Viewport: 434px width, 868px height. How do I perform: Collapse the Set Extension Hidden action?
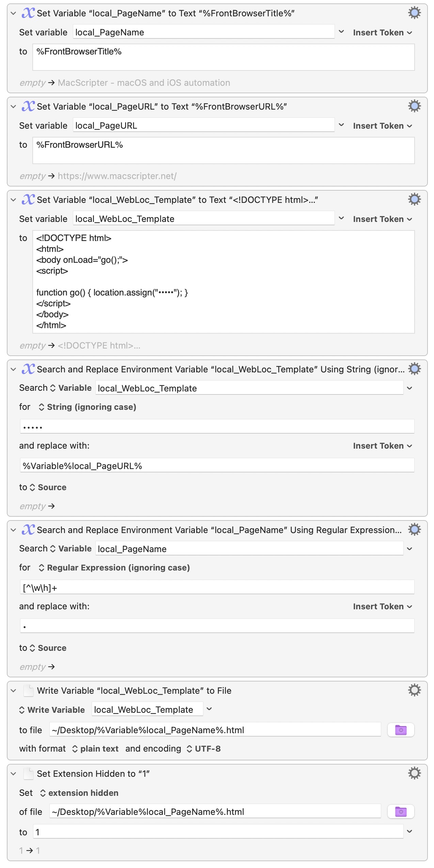pos(13,774)
